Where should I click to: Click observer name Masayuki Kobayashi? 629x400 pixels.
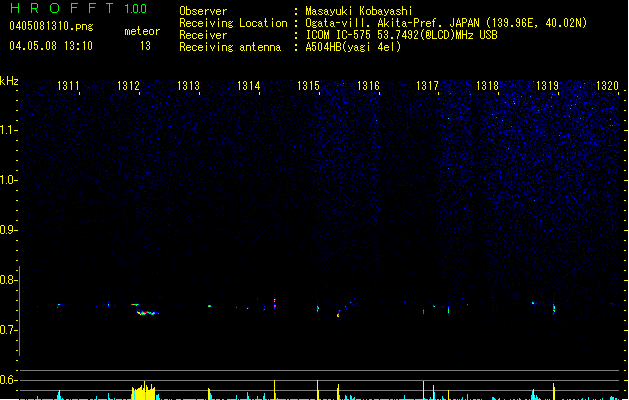click(359, 11)
